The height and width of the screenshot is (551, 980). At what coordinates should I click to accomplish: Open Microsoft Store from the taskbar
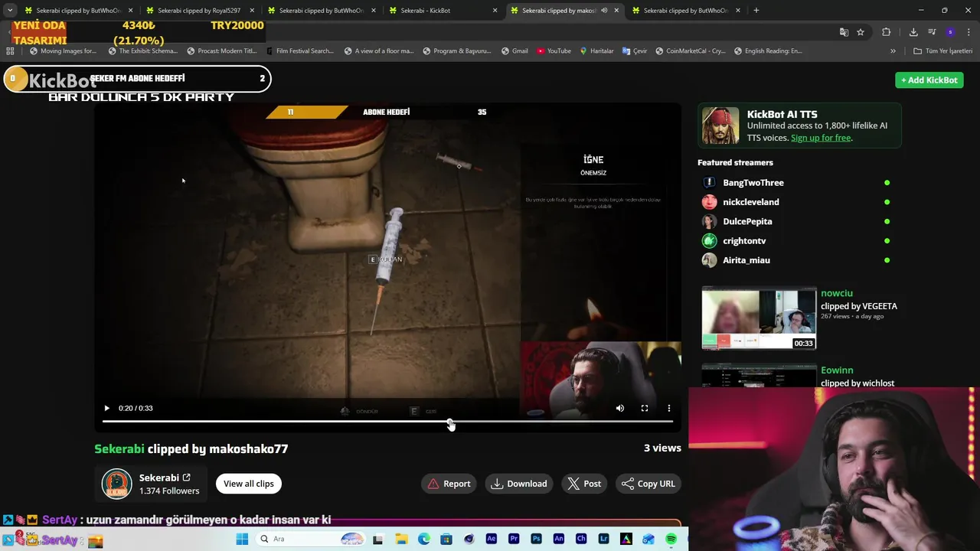click(446, 540)
